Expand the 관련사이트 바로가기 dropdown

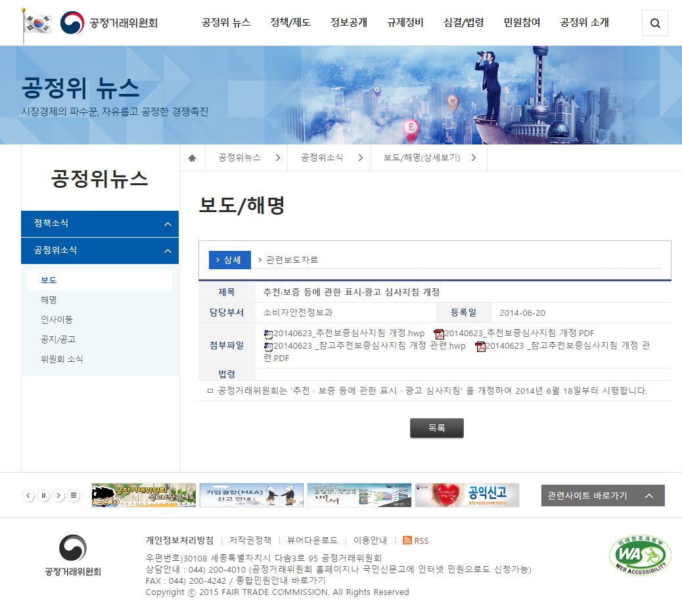[x=602, y=496]
